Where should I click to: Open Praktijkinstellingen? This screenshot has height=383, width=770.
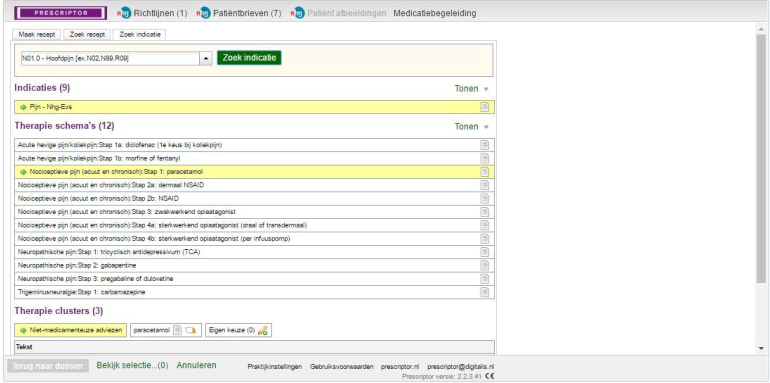tap(275, 367)
